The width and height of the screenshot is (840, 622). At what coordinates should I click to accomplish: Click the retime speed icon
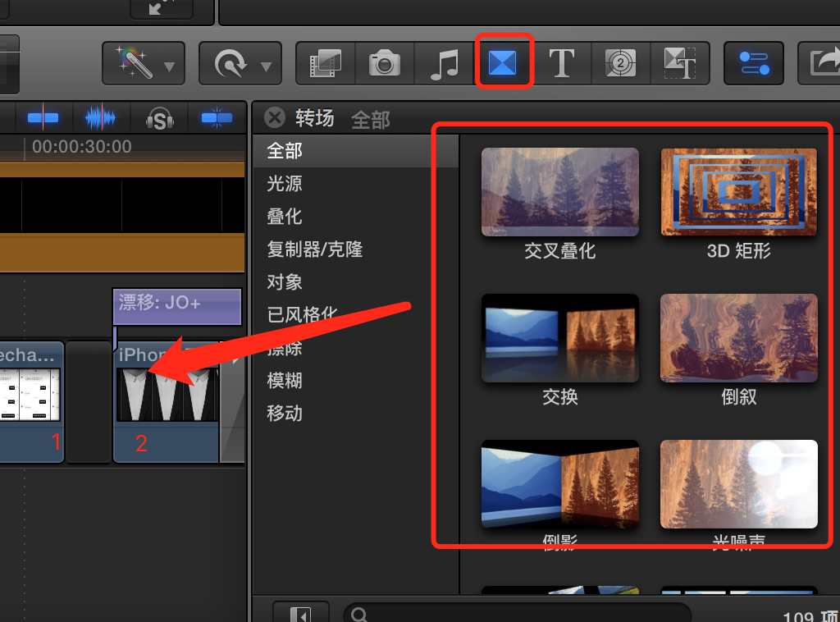[x=231, y=63]
